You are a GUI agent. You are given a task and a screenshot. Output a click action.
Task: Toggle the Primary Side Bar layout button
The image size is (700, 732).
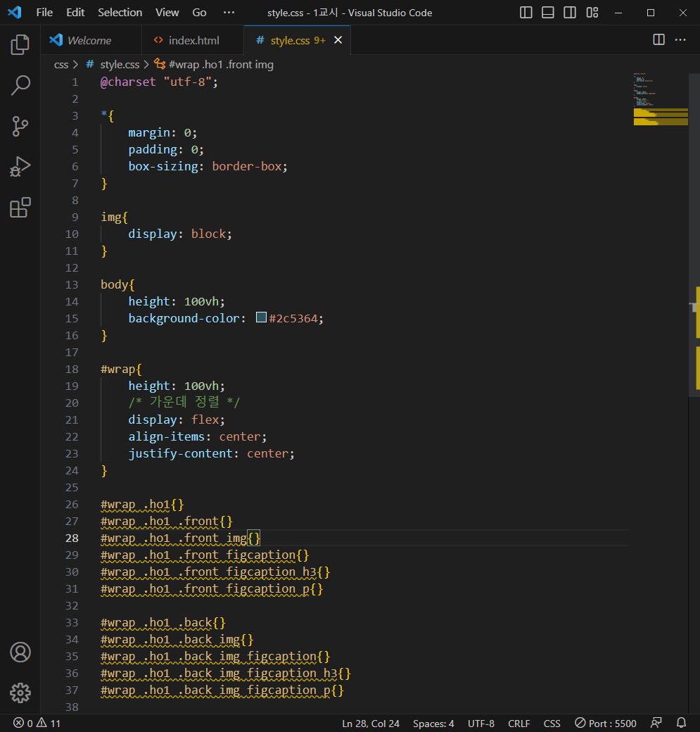click(526, 13)
